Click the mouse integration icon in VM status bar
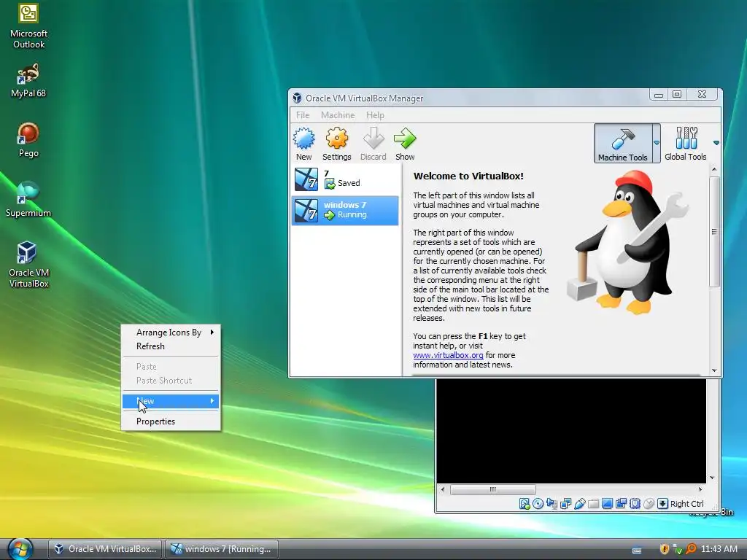Viewport: 747px width, 560px height. [649, 504]
